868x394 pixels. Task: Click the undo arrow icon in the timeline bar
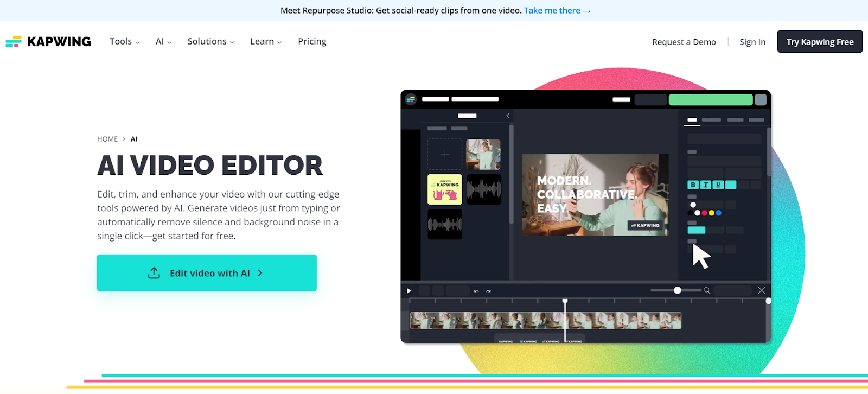pos(476,291)
